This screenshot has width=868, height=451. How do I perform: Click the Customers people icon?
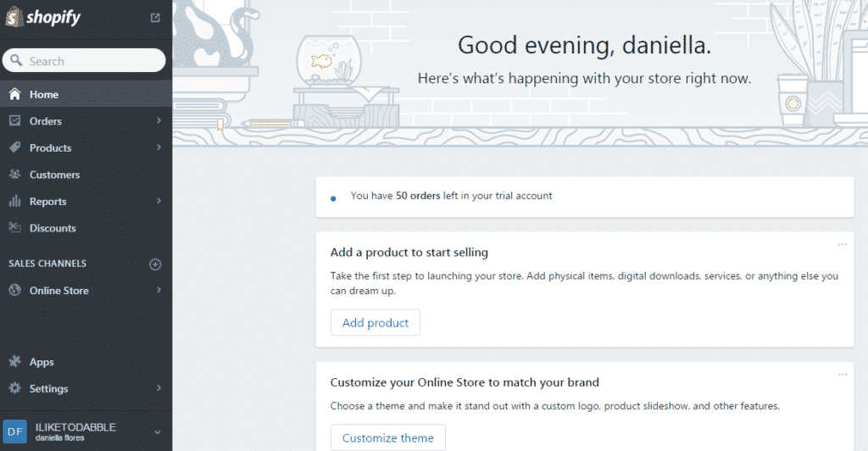point(15,174)
